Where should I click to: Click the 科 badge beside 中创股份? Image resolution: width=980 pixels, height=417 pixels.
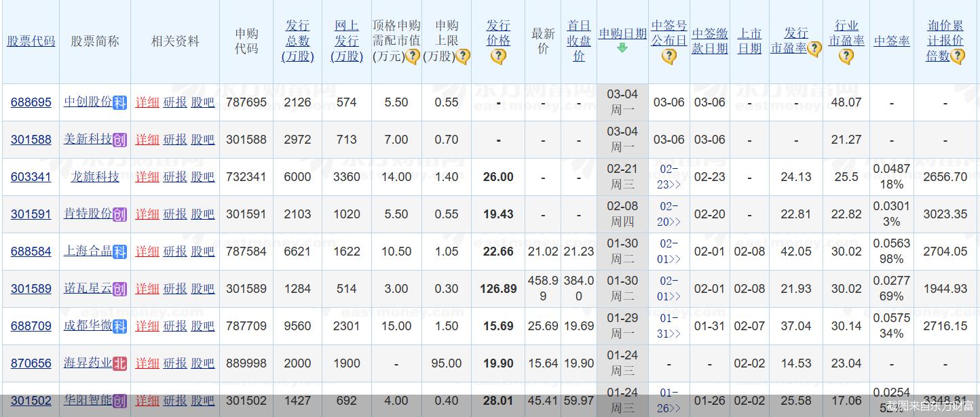pyautogui.click(x=119, y=102)
